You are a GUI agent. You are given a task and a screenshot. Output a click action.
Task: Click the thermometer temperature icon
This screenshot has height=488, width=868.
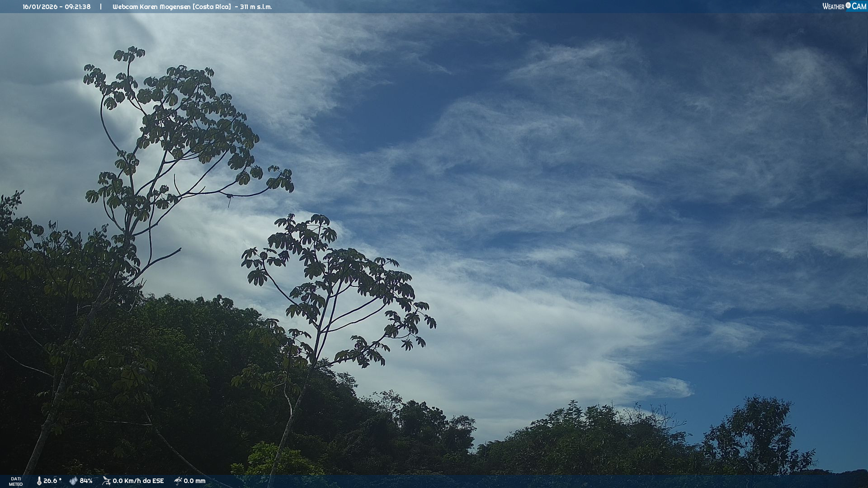coord(39,481)
